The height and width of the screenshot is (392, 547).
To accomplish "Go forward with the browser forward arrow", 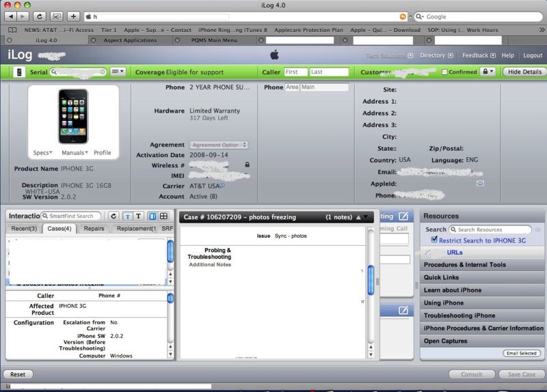I will point(23,16).
